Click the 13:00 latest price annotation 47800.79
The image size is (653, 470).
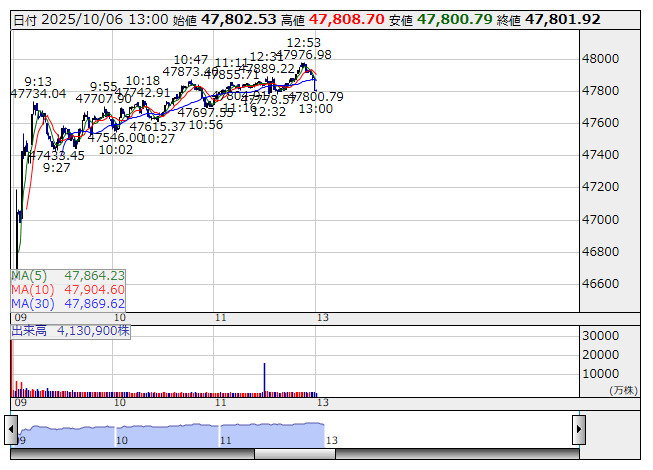coord(315,97)
